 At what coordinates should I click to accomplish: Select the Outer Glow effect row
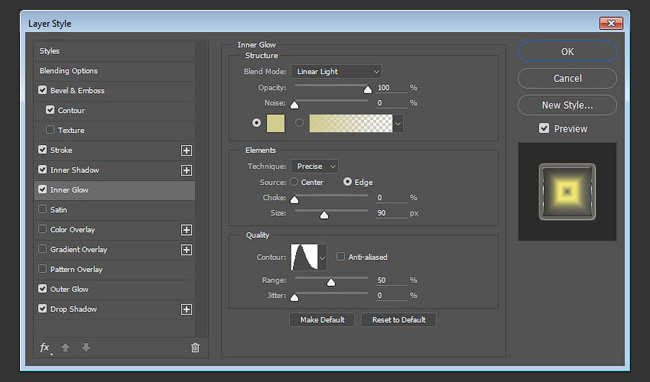pos(114,290)
